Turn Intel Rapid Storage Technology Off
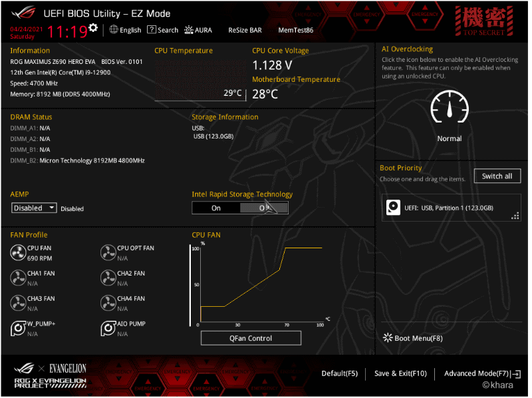 [x=264, y=208]
